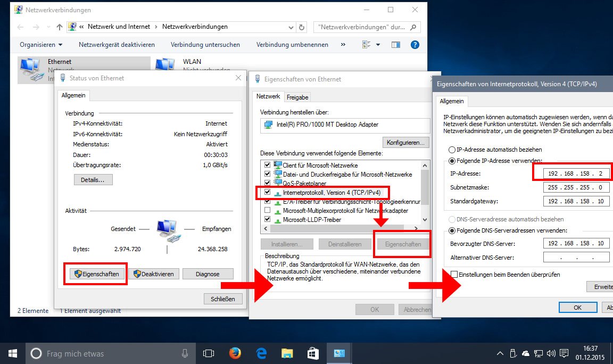Image resolution: width=613 pixels, height=364 pixels.
Task: Go up one level with the up arrow
Action: [x=60, y=27]
